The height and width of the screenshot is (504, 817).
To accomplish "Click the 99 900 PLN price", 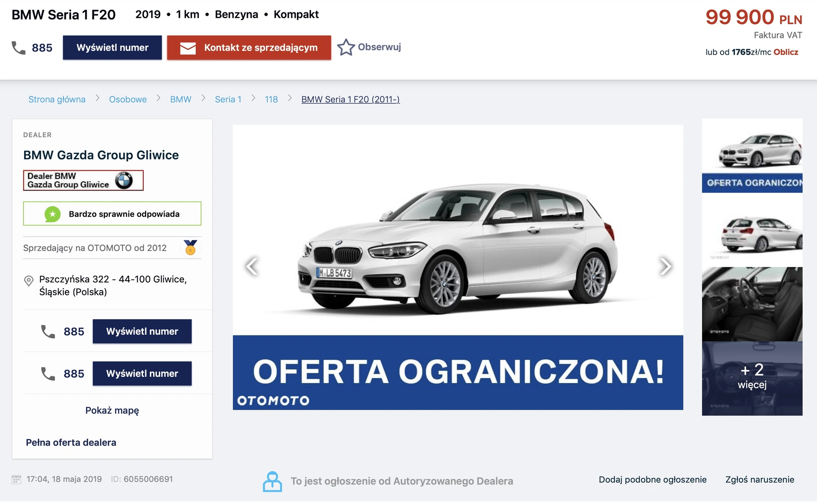I will [x=754, y=17].
